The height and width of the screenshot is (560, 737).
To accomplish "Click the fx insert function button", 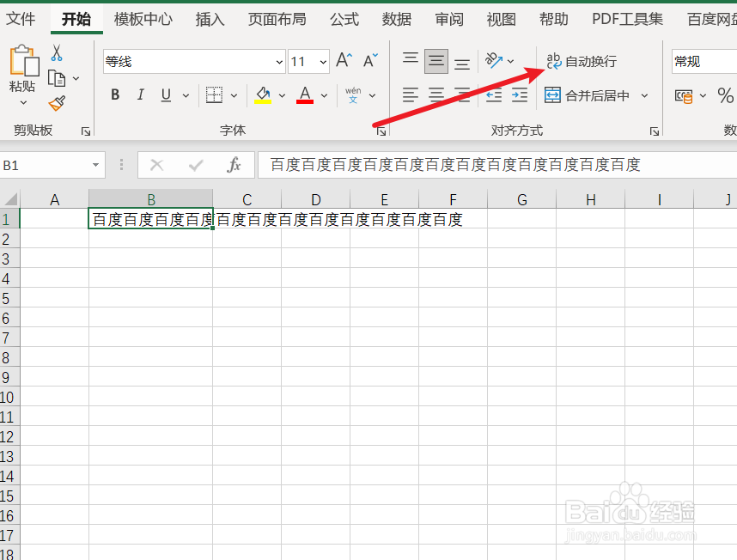I will pos(234,165).
